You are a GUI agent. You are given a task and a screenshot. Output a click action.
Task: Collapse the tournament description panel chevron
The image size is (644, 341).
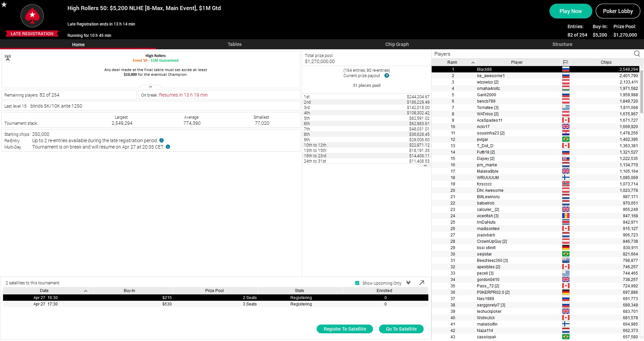[151, 87]
